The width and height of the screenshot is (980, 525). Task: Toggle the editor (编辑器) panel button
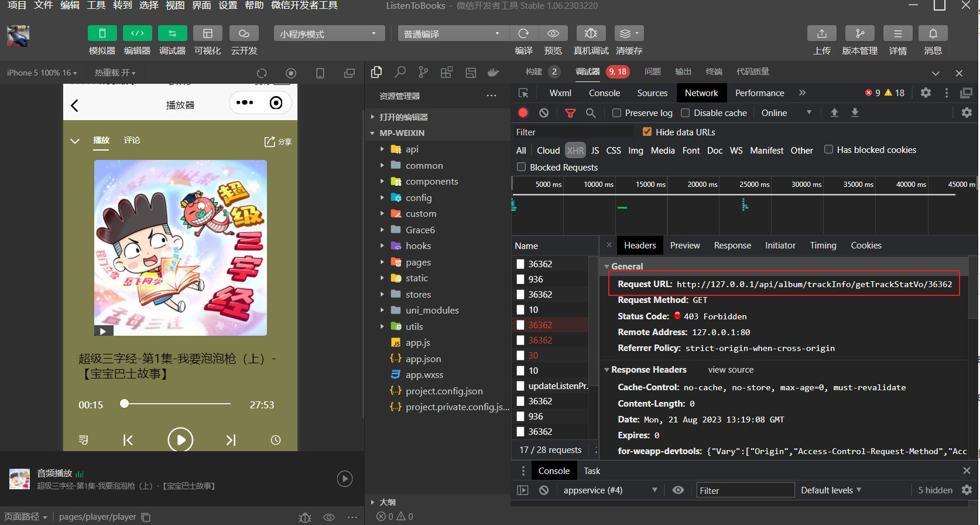(138, 33)
